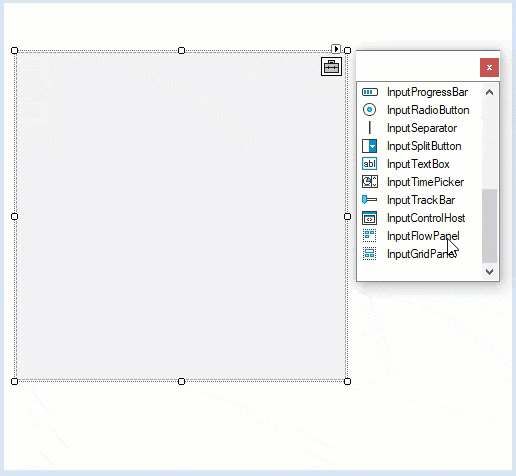Click the InputSeparator vertical line icon
Screen dimensions: 516x476
pyautogui.click(x=370, y=128)
